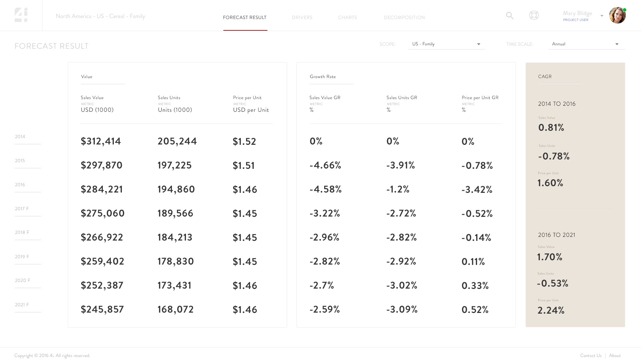
Task: Click the Value panel heading
Action: [x=86, y=77]
